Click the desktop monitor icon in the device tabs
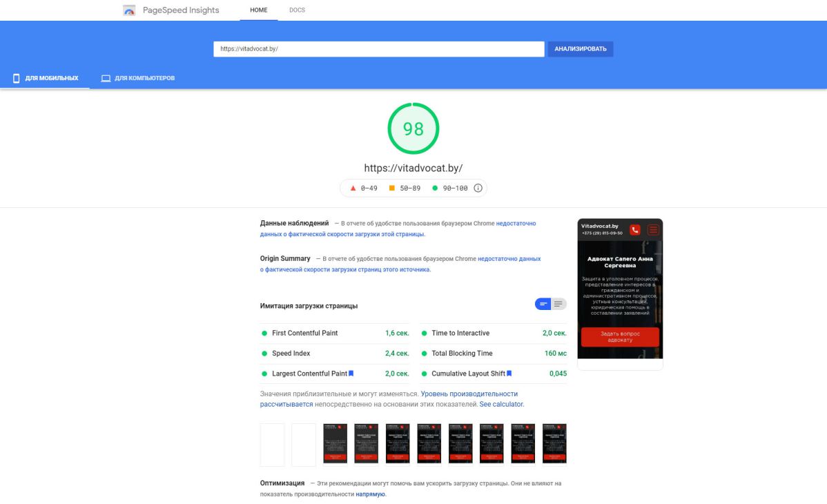827x504 pixels. [106, 78]
